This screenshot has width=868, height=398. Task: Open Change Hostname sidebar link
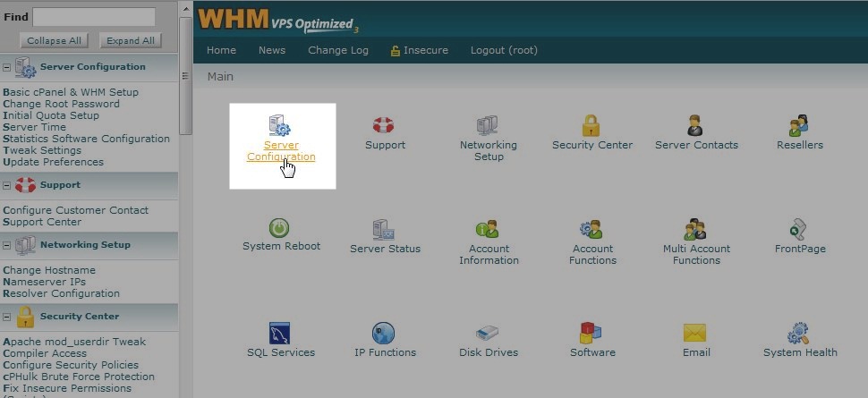click(x=49, y=270)
